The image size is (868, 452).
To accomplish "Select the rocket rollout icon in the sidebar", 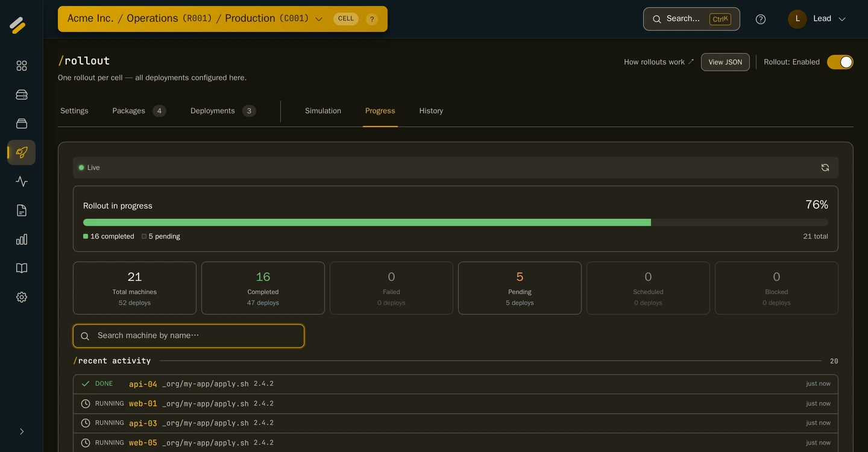I will pos(22,152).
